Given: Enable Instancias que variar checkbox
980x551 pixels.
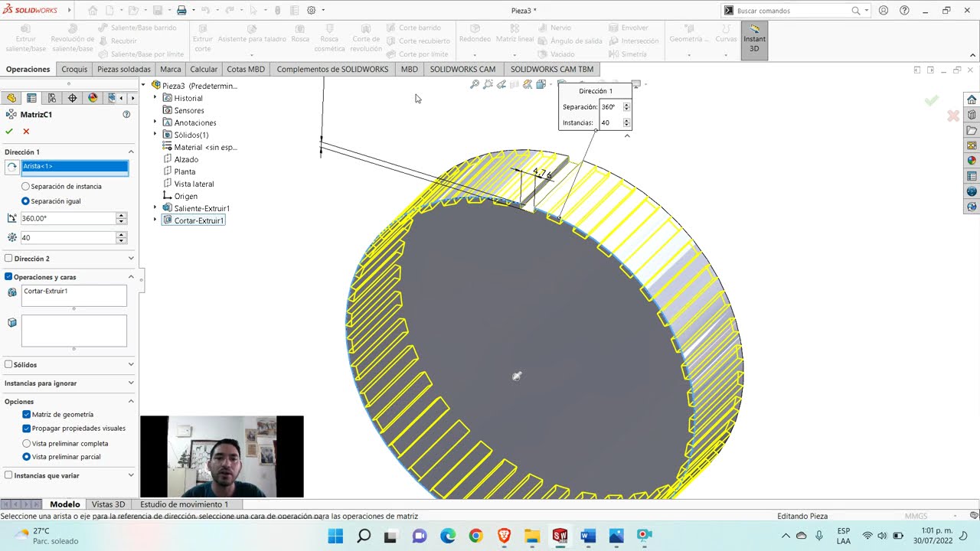Looking at the screenshot, I should click(x=8, y=475).
